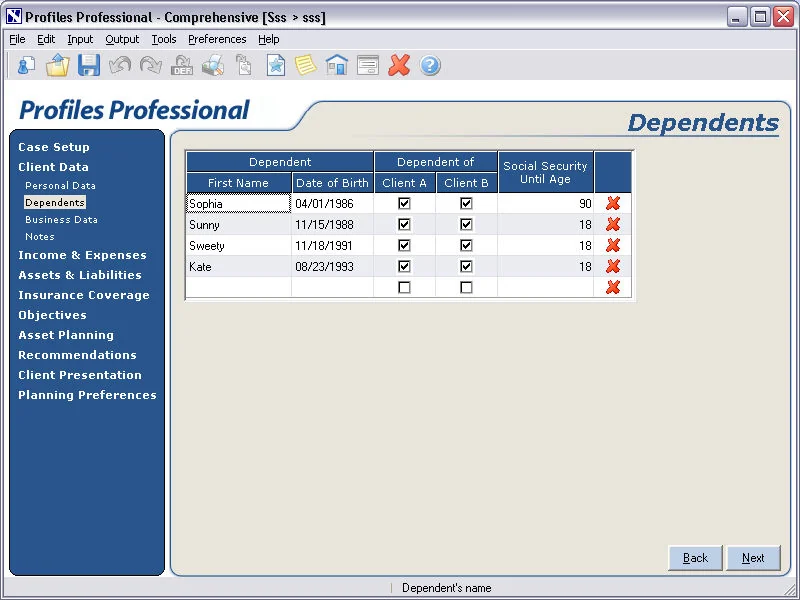Screen dimensions: 800x600
Task: Open Insurance Coverage section
Action: 84,295
